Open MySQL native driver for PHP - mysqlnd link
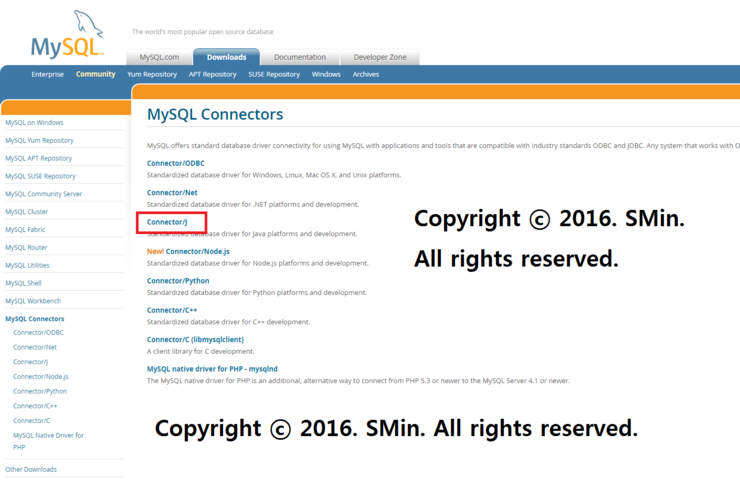Image resolution: width=740 pixels, height=487 pixels. [212, 369]
